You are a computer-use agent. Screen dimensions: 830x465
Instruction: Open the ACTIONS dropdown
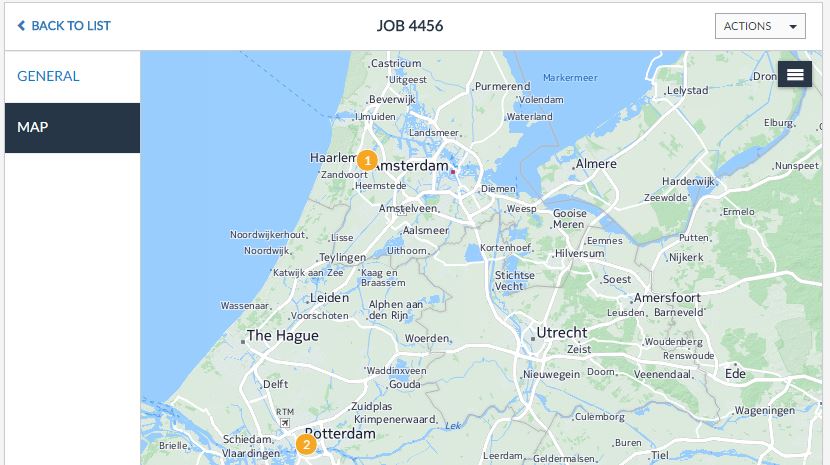(760, 26)
